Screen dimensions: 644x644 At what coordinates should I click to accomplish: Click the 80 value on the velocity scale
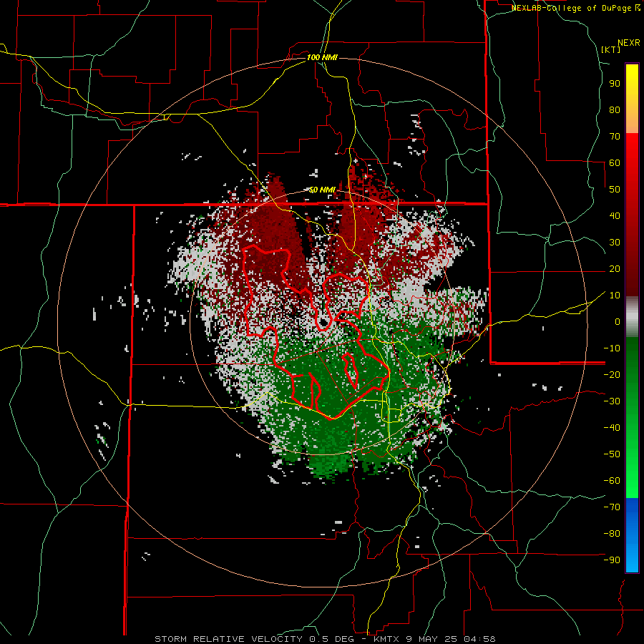(615, 110)
